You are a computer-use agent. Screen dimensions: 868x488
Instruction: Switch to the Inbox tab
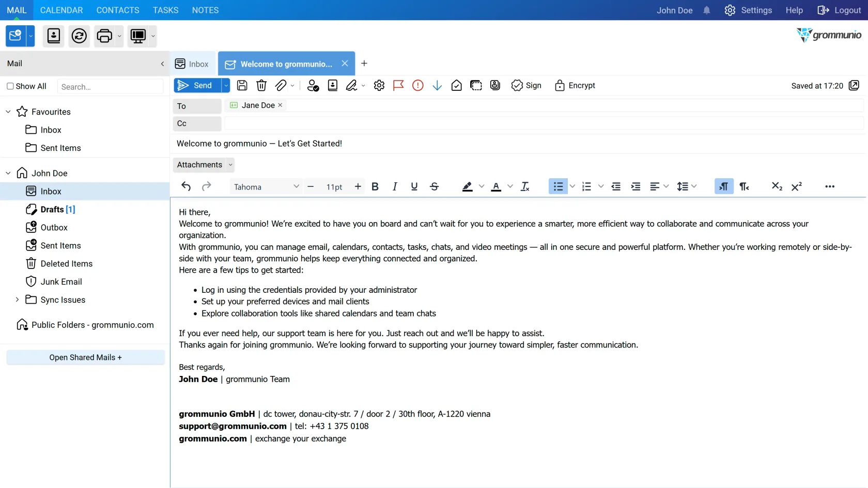tap(193, 64)
